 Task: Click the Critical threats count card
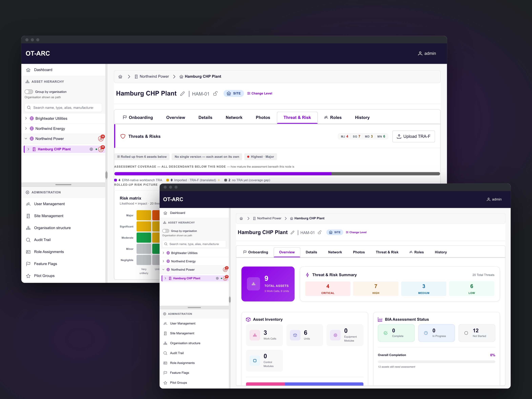tap(328, 289)
